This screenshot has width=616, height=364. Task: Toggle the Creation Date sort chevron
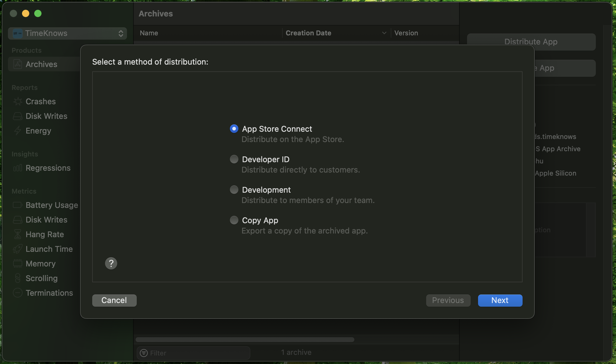384,33
